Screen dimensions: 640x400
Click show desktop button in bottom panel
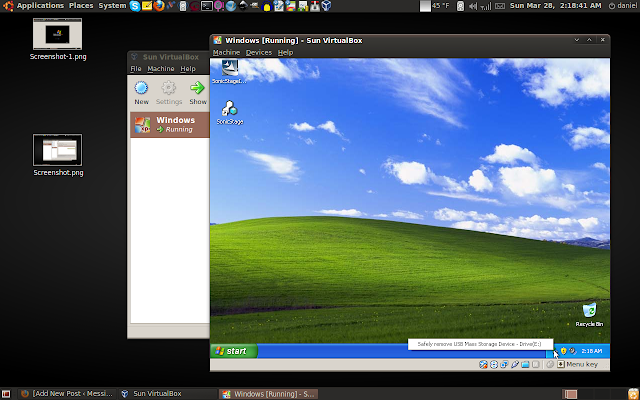(x=6, y=394)
